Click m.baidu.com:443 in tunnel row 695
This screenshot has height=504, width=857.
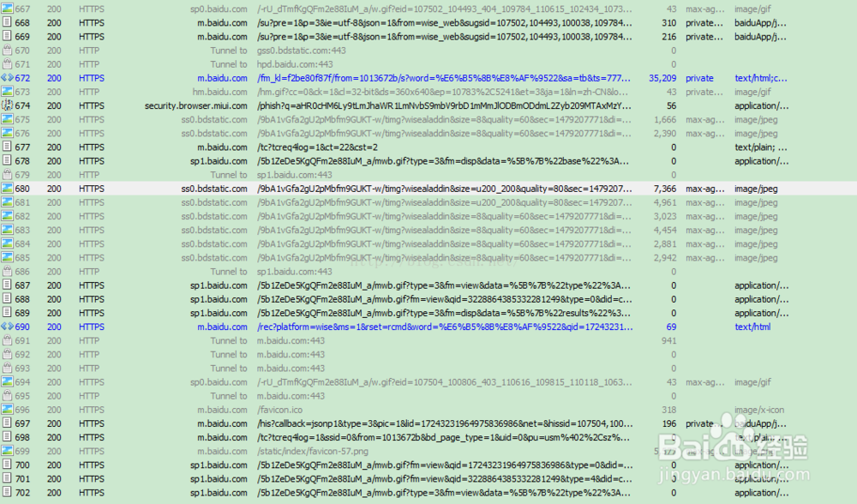pos(291,396)
